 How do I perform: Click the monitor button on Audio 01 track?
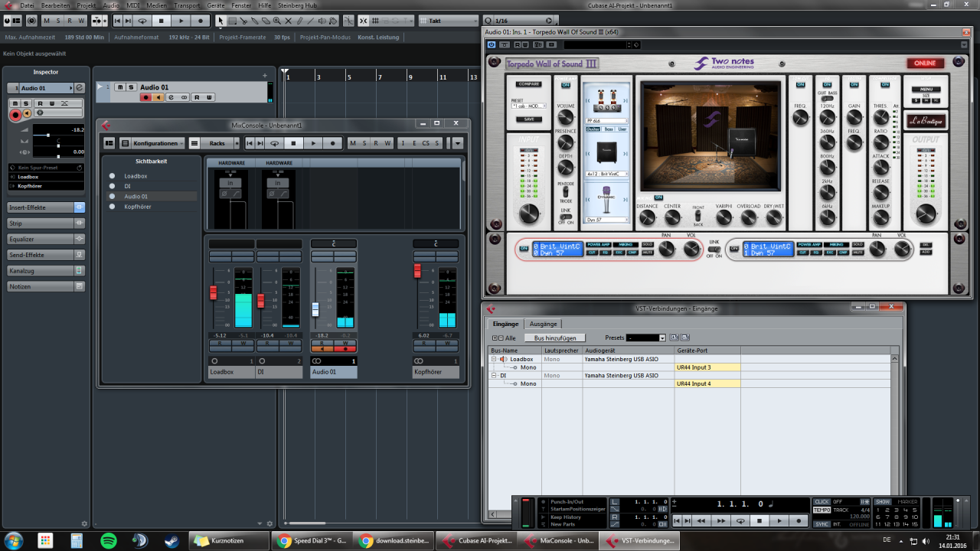(158, 97)
